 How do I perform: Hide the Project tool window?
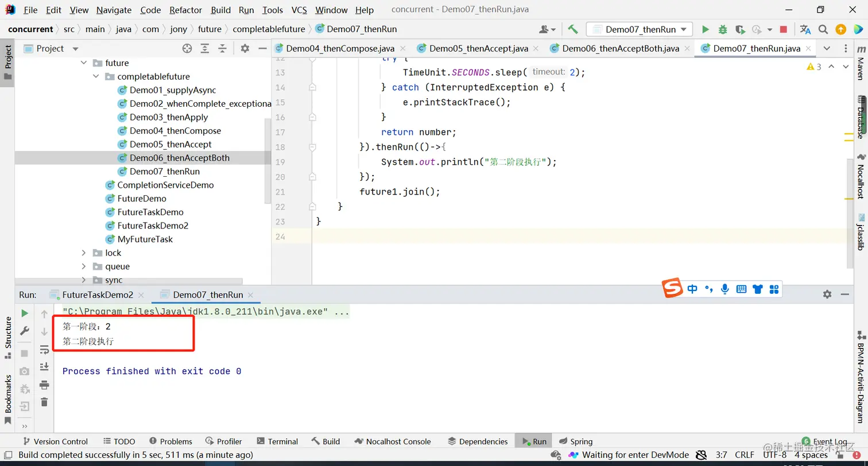click(262, 49)
